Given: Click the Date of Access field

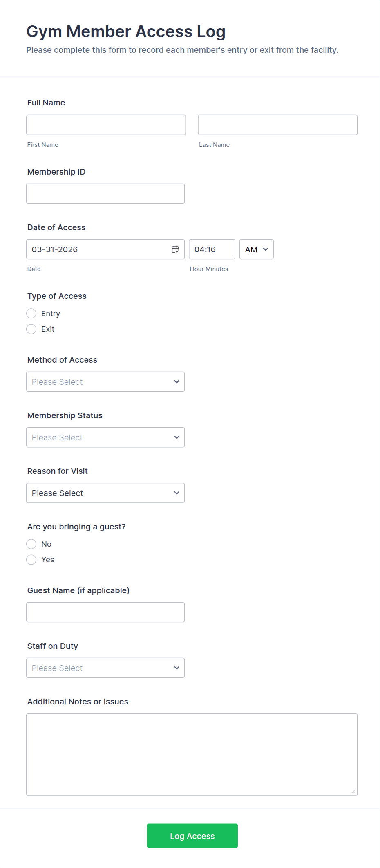Looking at the screenshot, I should tap(98, 249).
